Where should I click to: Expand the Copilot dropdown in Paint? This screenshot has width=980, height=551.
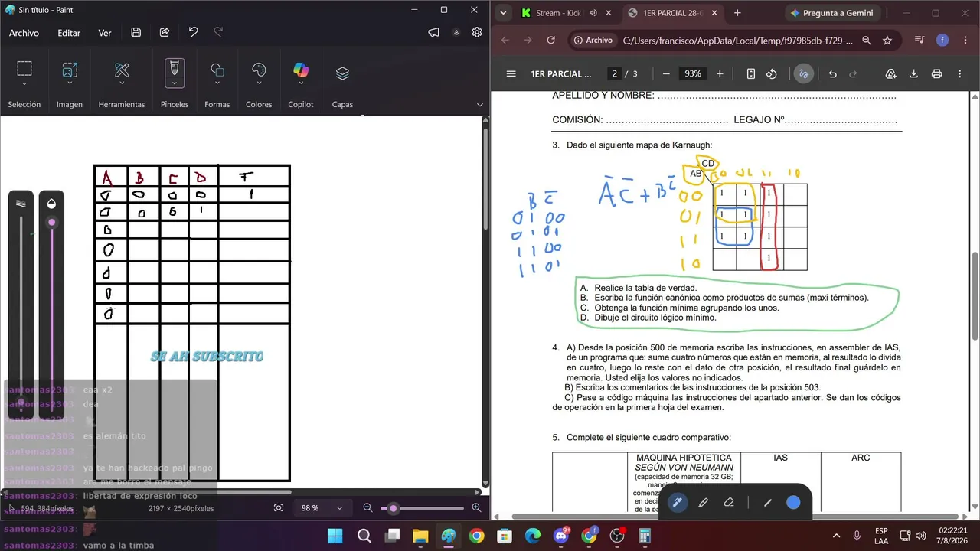point(301,83)
